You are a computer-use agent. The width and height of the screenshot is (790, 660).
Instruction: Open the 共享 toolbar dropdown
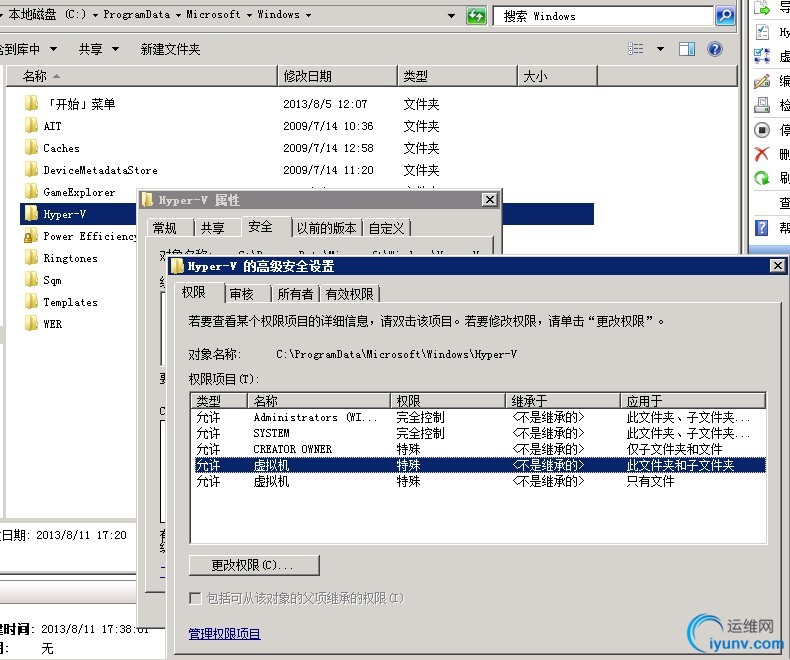pyautogui.click(x=115, y=49)
